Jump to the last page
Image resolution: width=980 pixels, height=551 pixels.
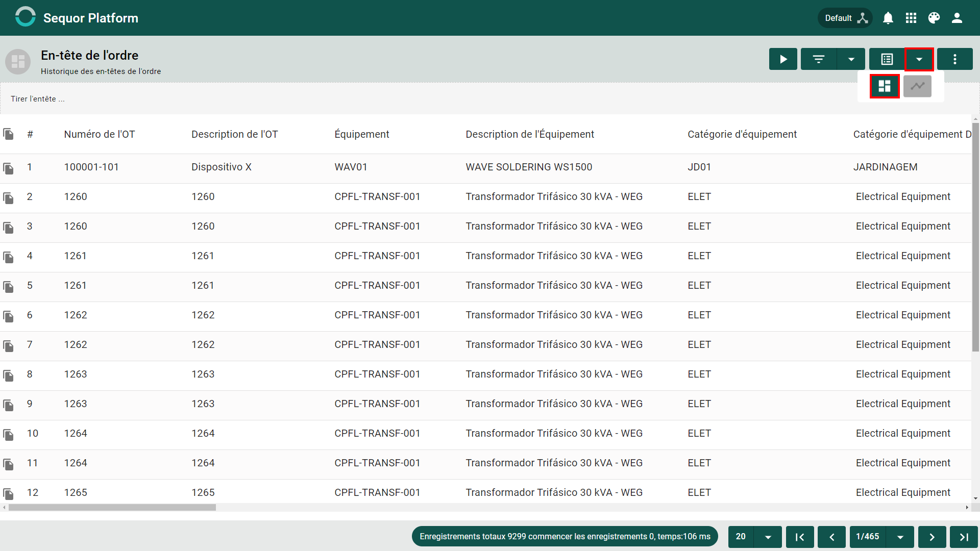pos(964,537)
